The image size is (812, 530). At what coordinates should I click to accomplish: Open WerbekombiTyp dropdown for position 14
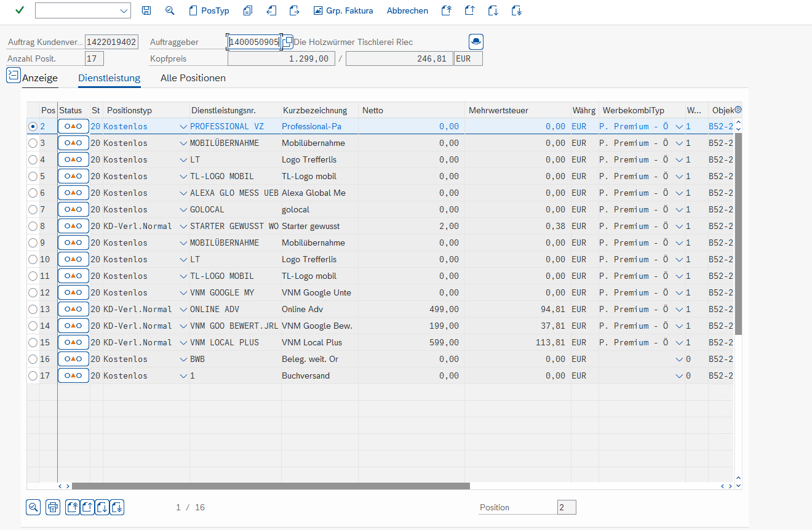(x=679, y=326)
